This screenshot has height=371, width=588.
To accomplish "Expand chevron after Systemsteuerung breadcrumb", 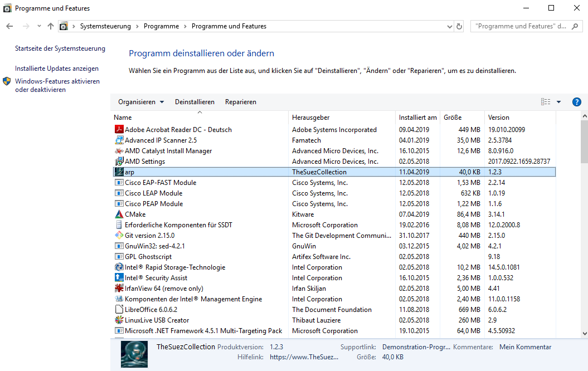I will (x=137, y=26).
